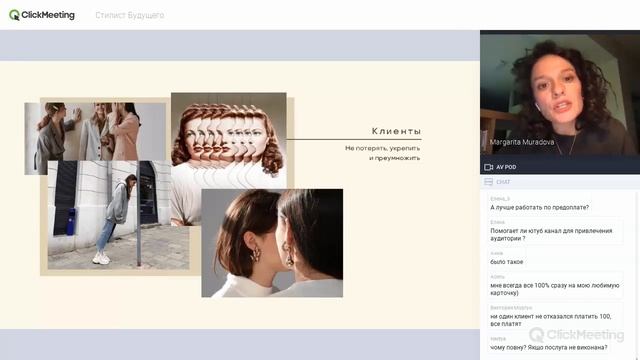Click chat message 'было такое'

pos(507,262)
